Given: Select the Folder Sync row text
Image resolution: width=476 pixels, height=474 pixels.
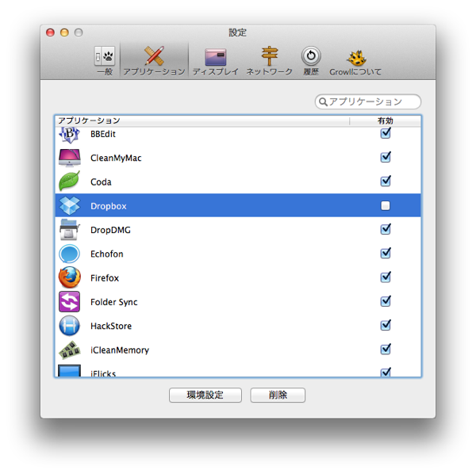Looking at the screenshot, I should click(x=113, y=302).
